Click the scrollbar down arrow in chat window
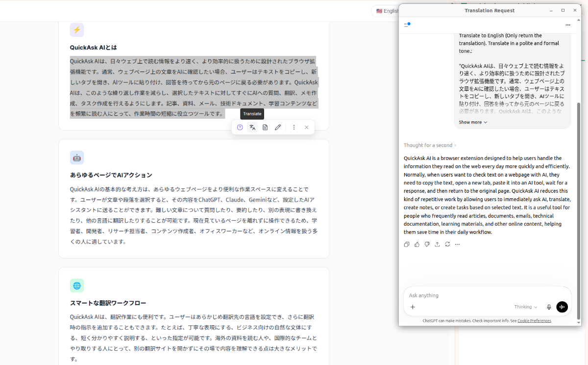588x365 pixels. click(579, 322)
